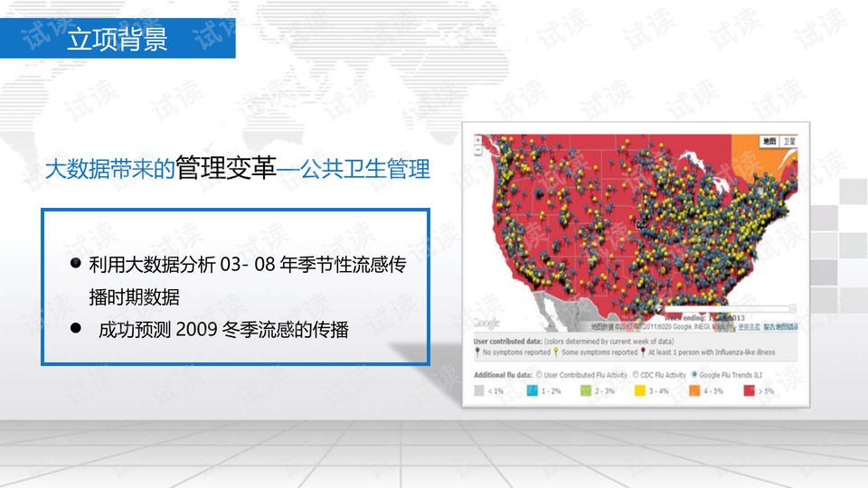
Task: Switch to 地图 map view tab
Action: tap(769, 142)
